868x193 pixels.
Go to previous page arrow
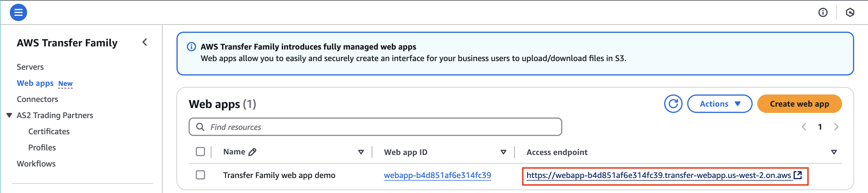[804, 127]
